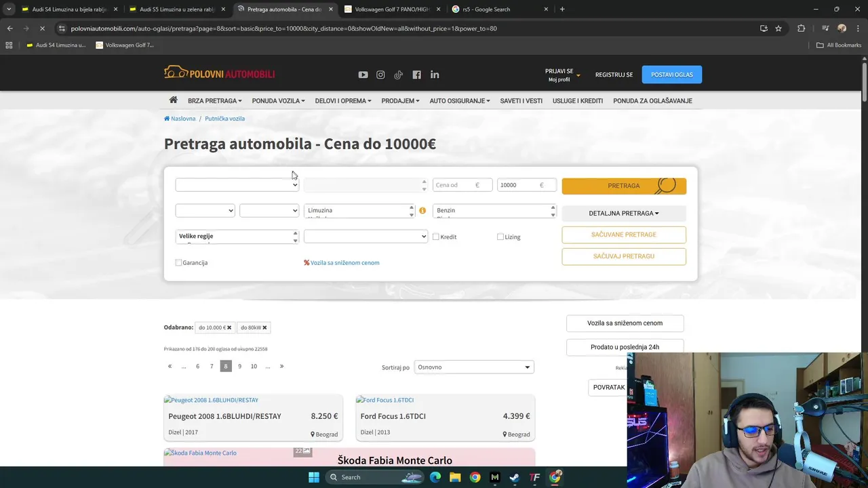Go to last page with double-right arrow
This screenshot has height=488, width=868.
tap(281, 366)
